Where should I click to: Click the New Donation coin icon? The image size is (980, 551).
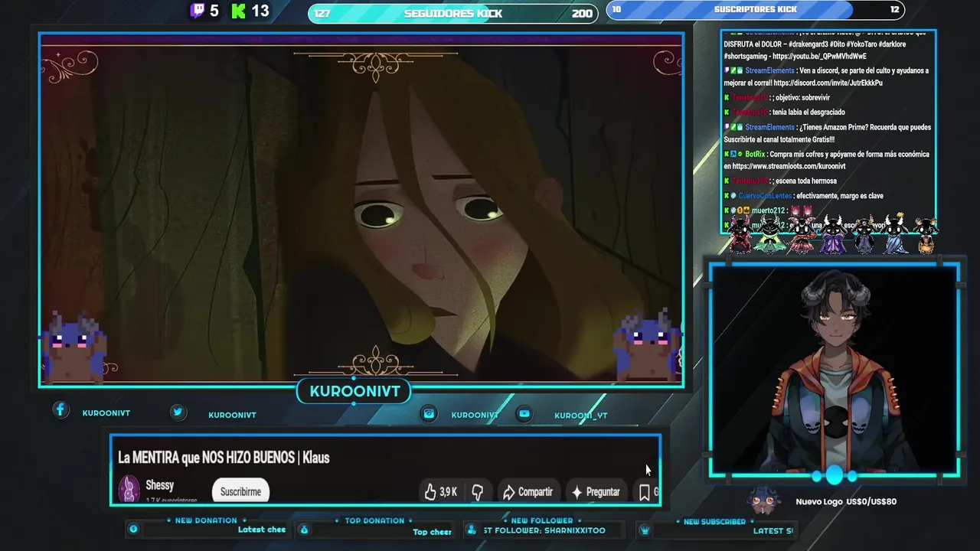(133, 529)
